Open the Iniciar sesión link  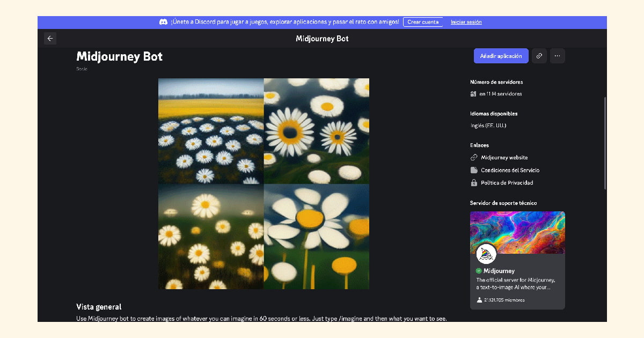point(466,22)
